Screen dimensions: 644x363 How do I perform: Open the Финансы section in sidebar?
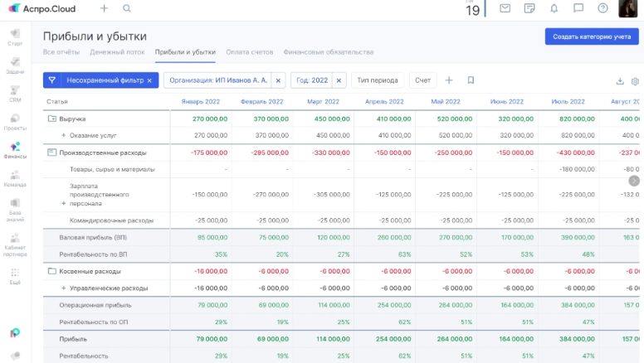coord(15,148)
